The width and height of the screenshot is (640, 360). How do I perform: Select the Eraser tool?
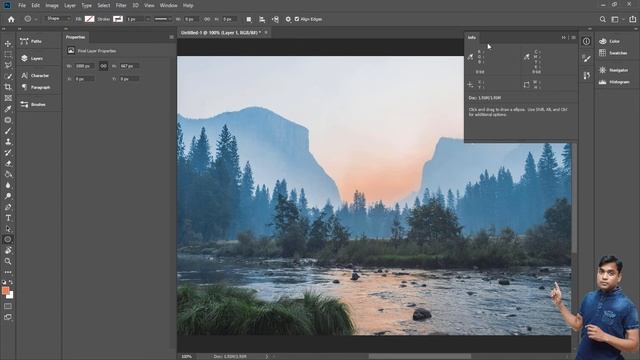click(x=8, y=163)
